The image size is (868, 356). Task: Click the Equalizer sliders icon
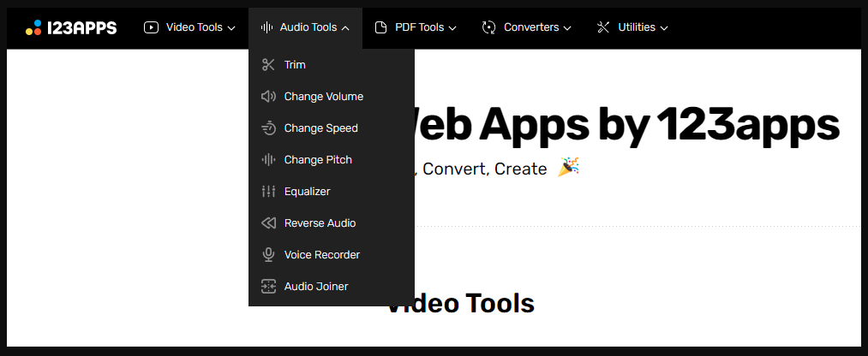tap(268, 192)
